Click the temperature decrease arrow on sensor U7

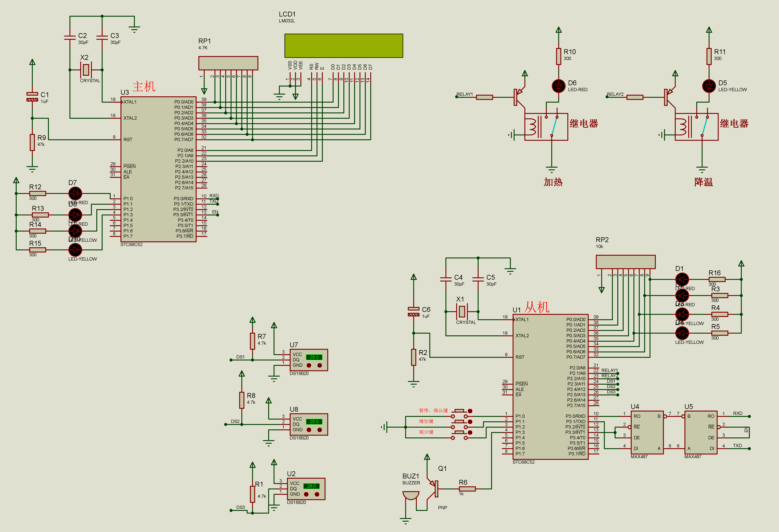[309, 365]
